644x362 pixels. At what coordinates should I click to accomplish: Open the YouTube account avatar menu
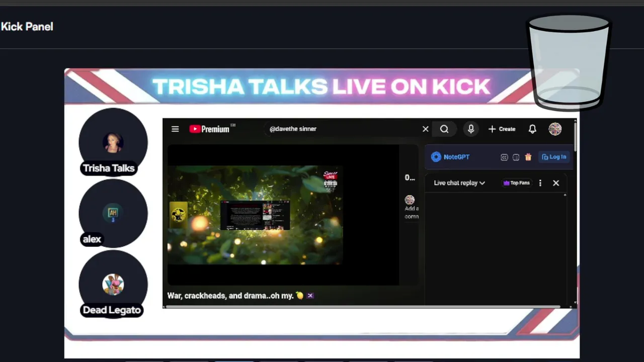point(555,129)
